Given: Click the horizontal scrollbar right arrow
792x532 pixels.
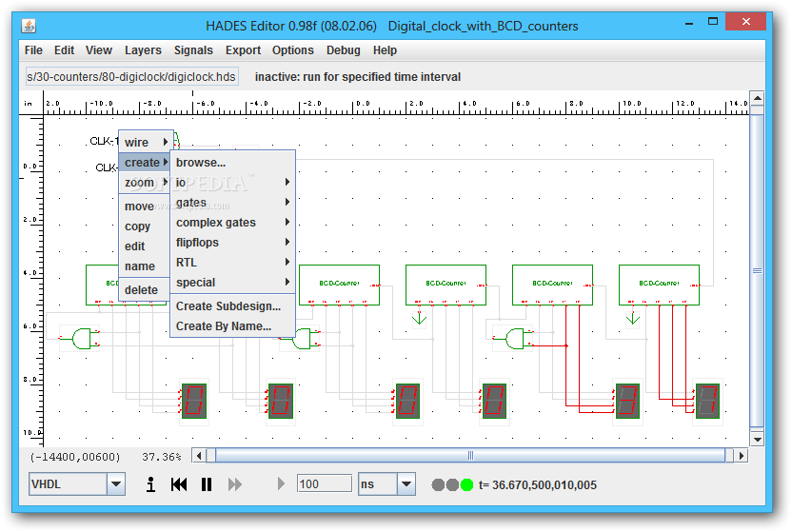Looking at the screenshot, I should (741, 456).
